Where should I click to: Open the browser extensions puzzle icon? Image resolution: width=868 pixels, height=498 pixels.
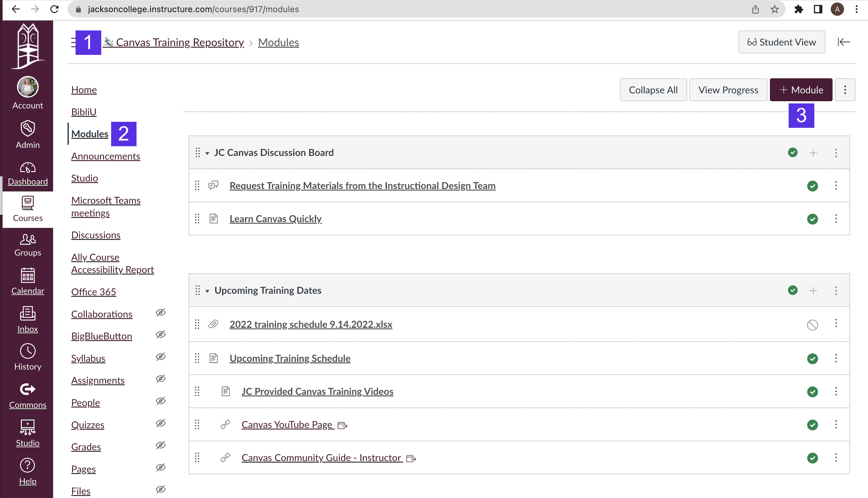tap(798, 9)
